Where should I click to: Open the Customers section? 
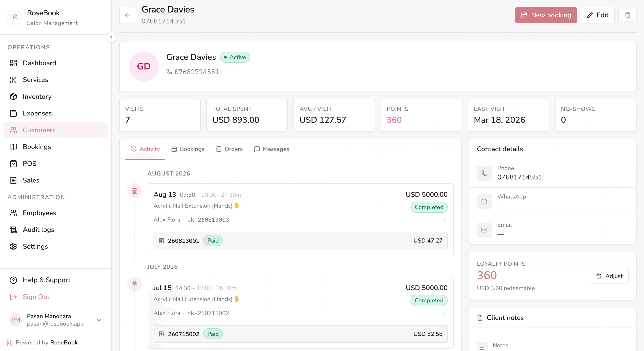pos(55,130)
